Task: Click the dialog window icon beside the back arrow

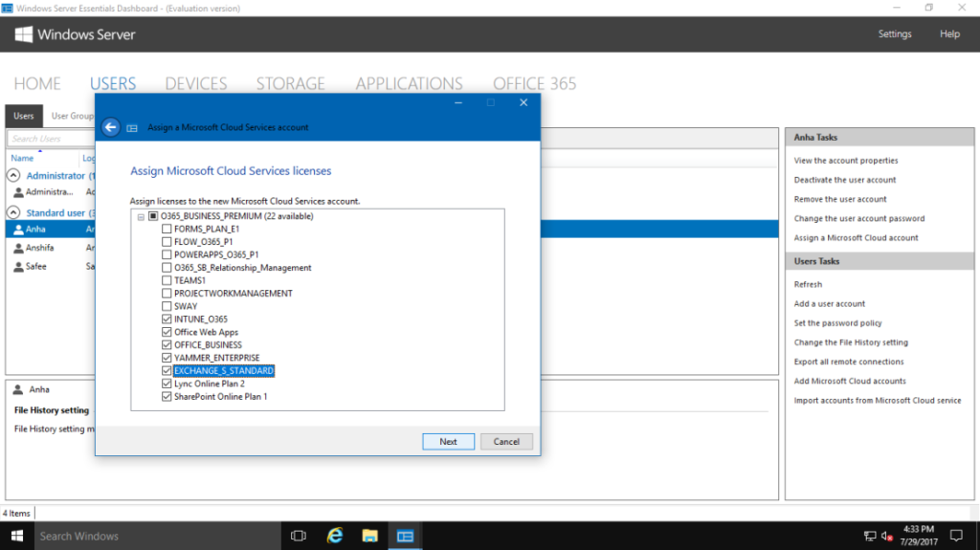Action: coord(132,128)
